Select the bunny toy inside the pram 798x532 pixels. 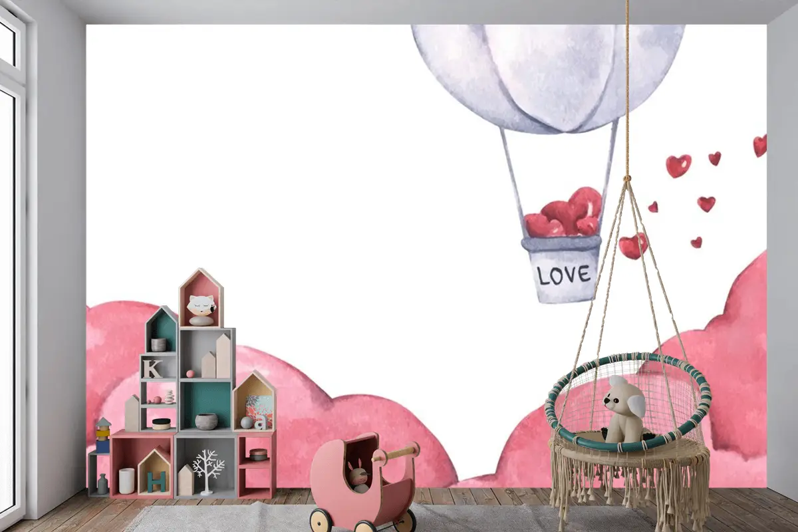358,476
